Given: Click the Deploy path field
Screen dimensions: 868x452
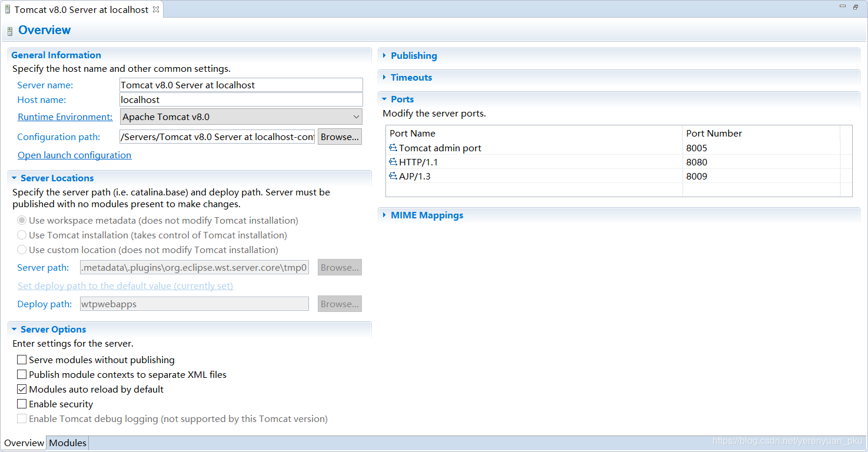Looking at the screenshot, I should pyautogui.click(x=194, y=304).
